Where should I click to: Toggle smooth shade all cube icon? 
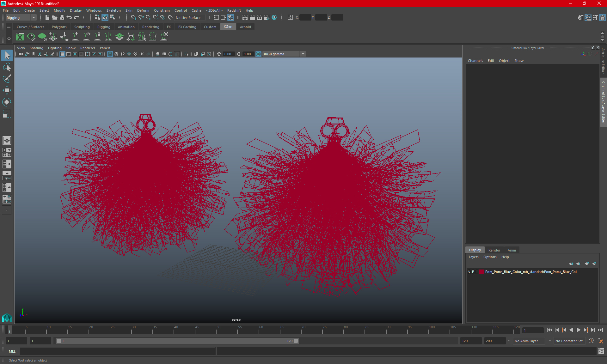[116, 54]
